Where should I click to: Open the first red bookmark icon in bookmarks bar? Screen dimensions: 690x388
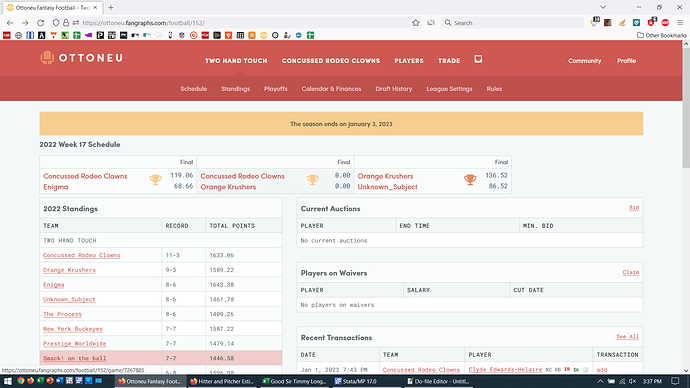(7, 35)
